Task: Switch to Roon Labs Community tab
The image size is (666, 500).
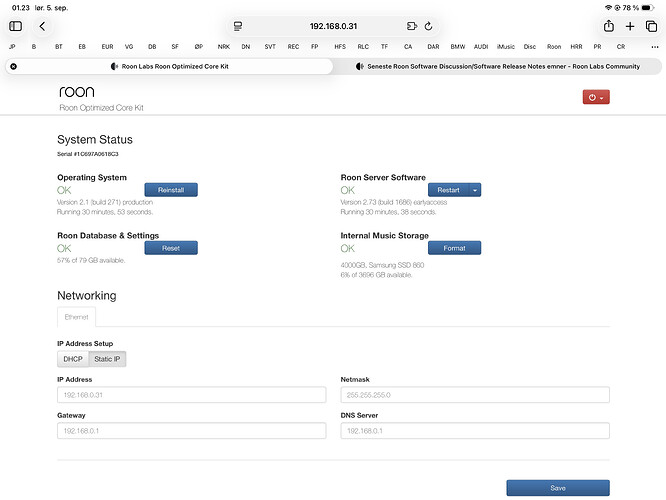Action: [497, 66]
